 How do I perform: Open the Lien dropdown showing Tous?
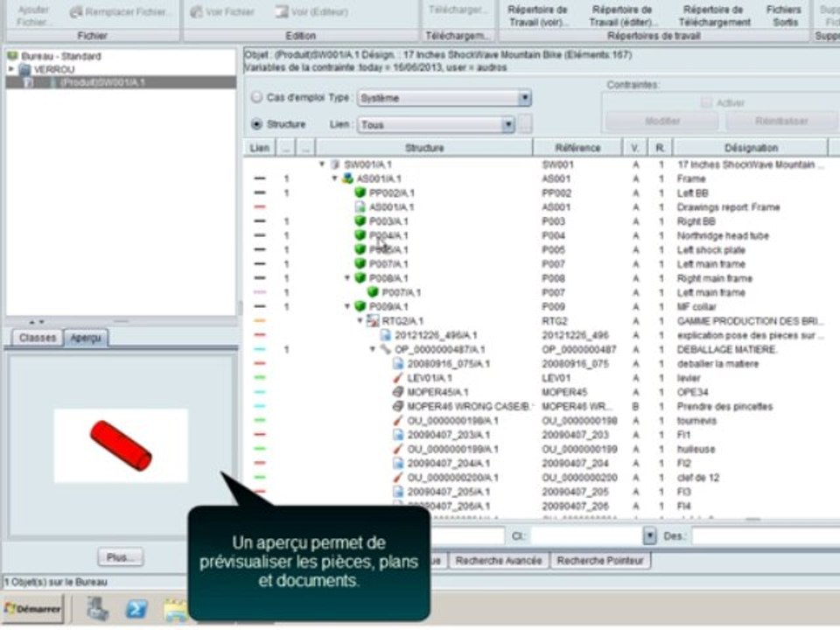(x=436, y=124)
